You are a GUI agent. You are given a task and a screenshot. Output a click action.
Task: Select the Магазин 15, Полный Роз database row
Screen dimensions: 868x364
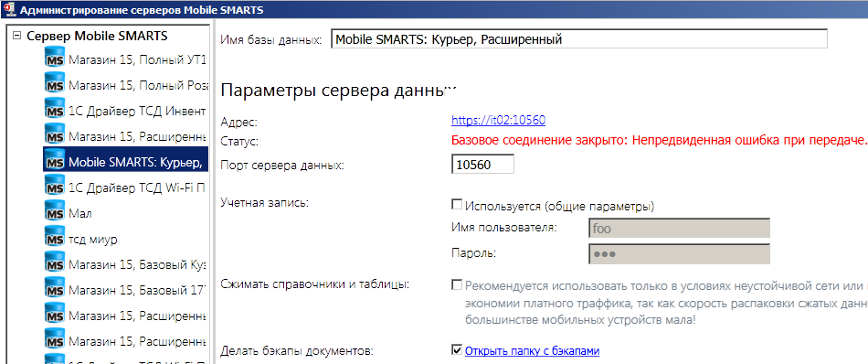[x=126, y=85]
